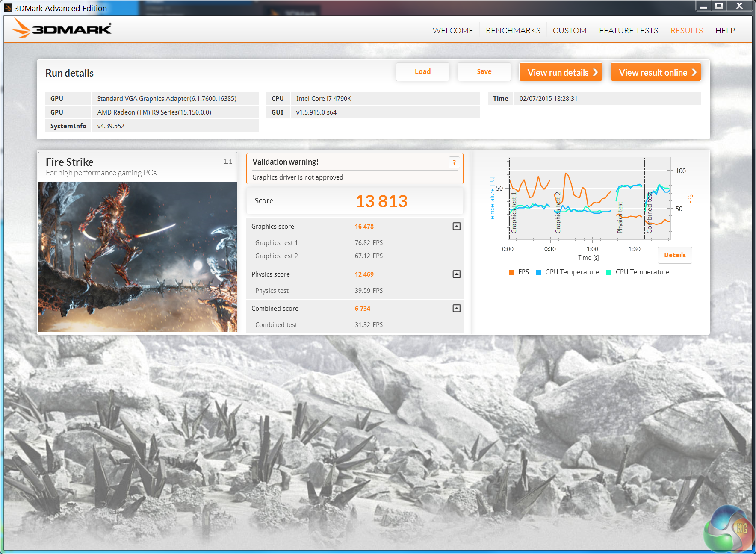Open chart Details button
This screenshot has width=756, height=554.
coord(675,255)
